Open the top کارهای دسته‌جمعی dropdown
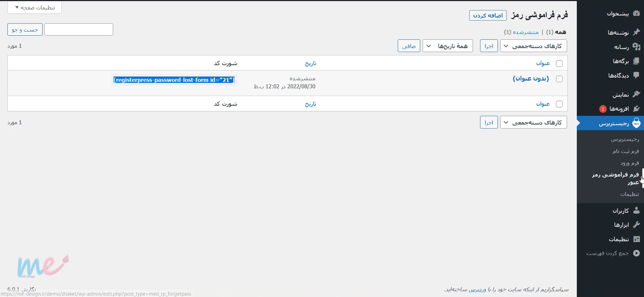Viewport: 644px width, 297px height. [x=533, y=46]
